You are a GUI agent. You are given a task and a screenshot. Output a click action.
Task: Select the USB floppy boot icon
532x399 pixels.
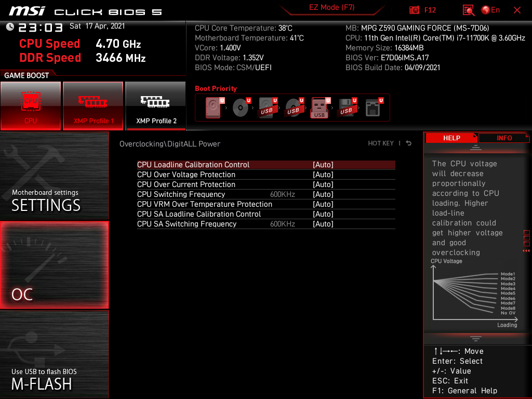[347, 108]
